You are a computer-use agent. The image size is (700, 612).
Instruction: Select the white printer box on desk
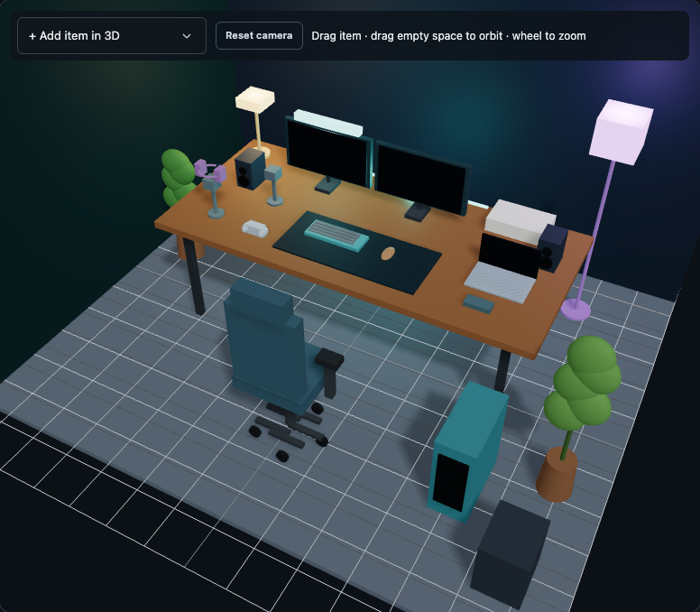(x=520, y=221)
